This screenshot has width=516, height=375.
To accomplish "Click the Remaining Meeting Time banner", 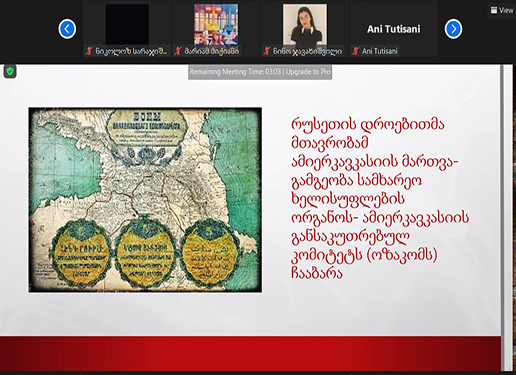I will point(260,72).
